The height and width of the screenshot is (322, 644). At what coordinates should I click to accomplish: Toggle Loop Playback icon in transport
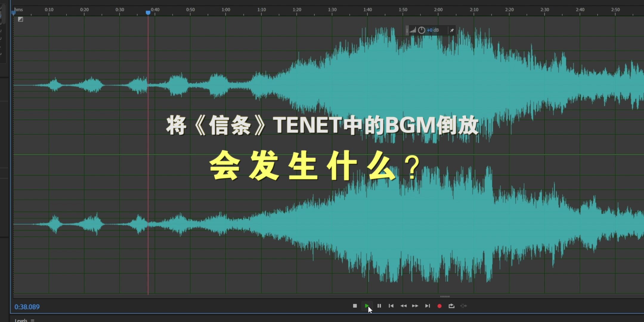point(451,306)
